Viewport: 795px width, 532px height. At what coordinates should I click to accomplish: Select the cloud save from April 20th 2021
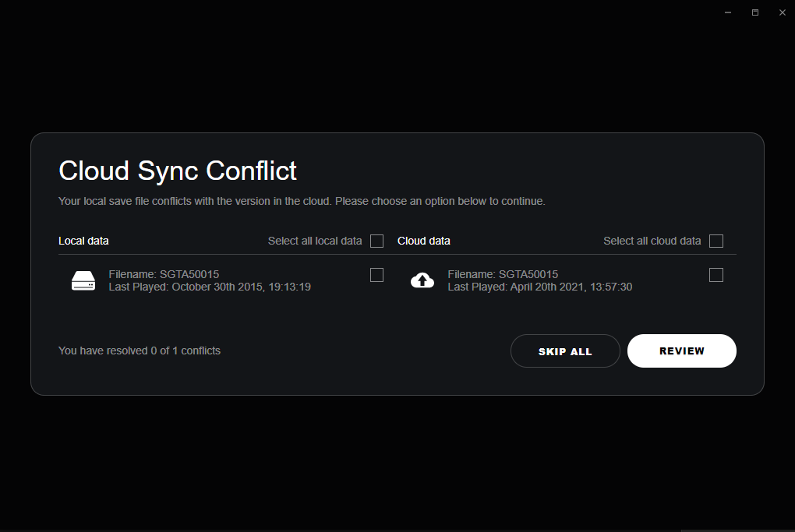(x=539, y=287)
